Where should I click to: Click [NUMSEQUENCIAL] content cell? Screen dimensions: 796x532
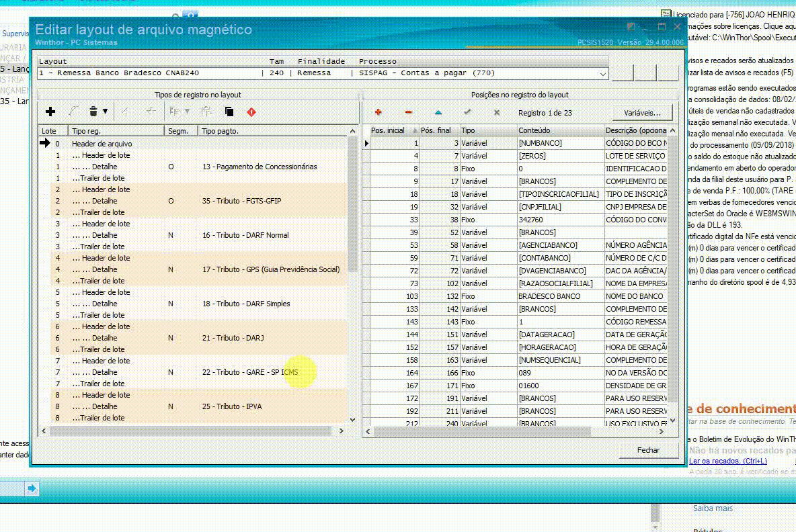tap(561, 360)
